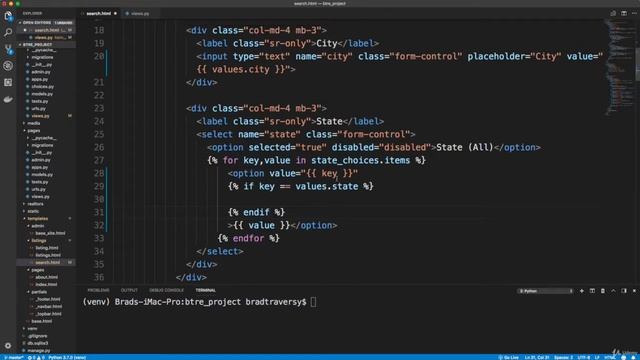
Task: Kill the terminal with the trash icon
Action: [x=603, y=291]
